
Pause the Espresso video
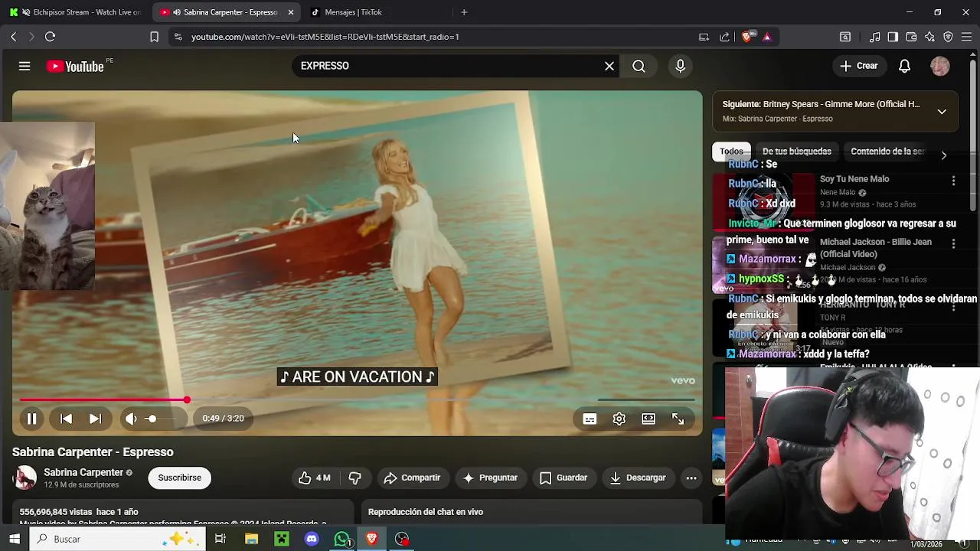click(31, 419)
